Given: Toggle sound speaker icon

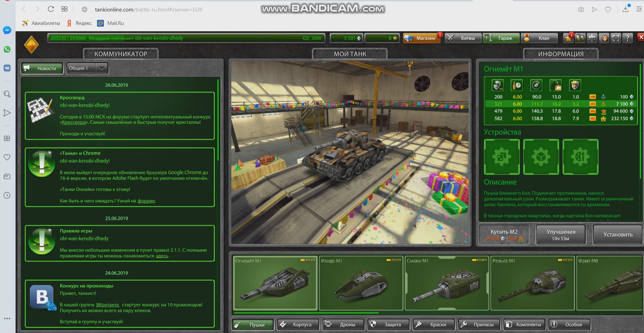Looking at the screenshot, I should [604, 38].
